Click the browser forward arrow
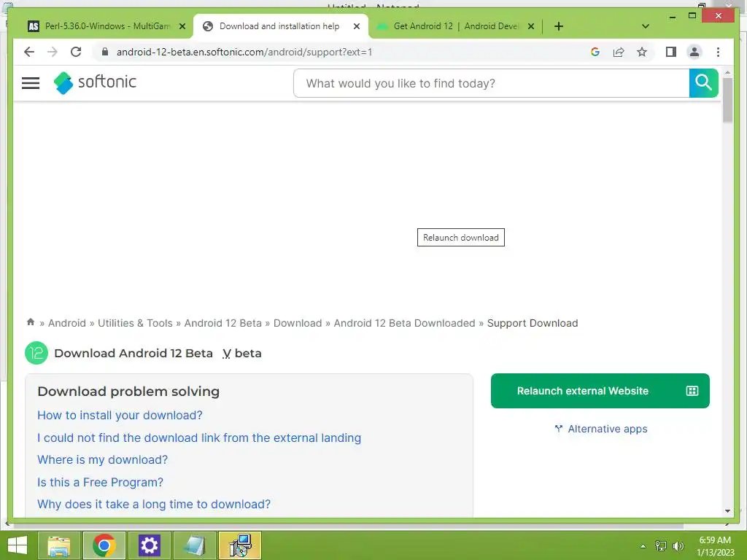Viewport: 747px width, 560px height. pyautogui.click(x=53, y=52)
